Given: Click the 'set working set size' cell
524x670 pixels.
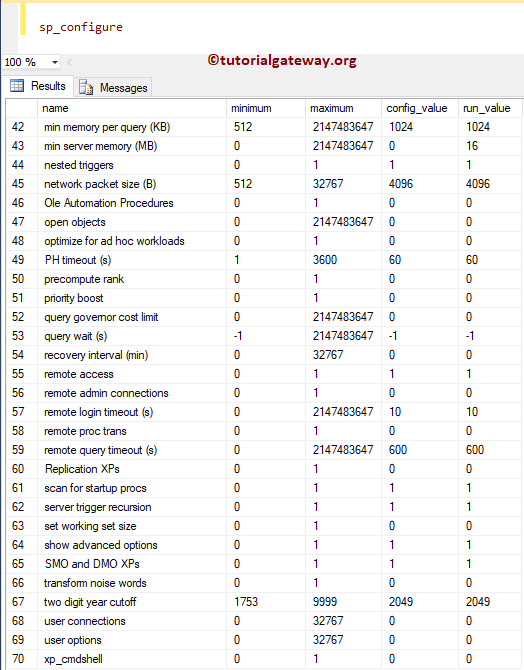Looking at the screenshot, I should (x=132, y=526).
